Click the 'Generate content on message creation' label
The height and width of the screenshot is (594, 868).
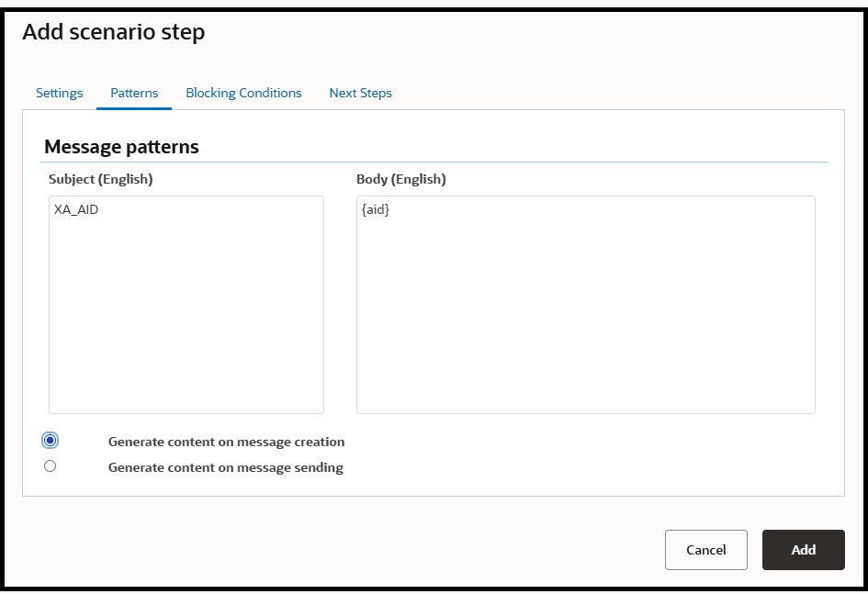[226, 442]
